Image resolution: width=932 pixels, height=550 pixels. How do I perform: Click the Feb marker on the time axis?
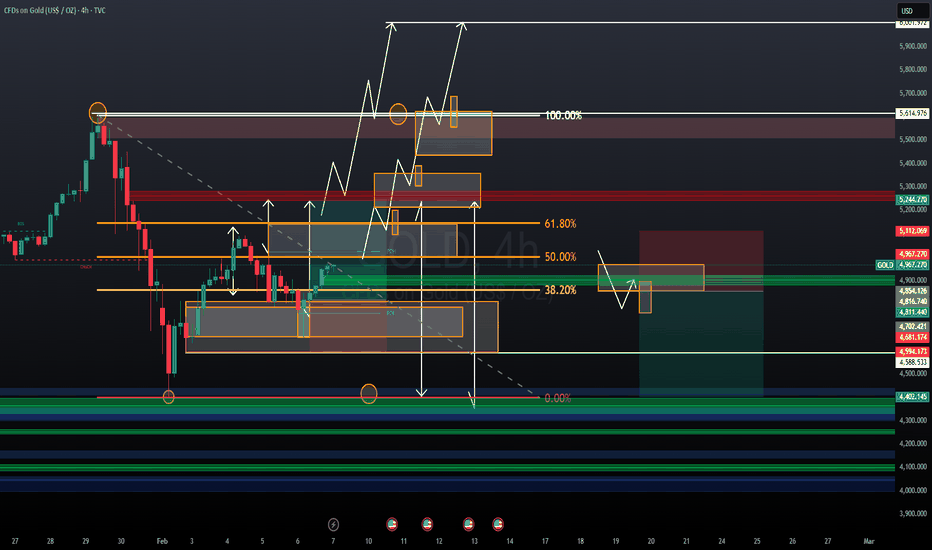pyautogui.click(x=162, y=541)
